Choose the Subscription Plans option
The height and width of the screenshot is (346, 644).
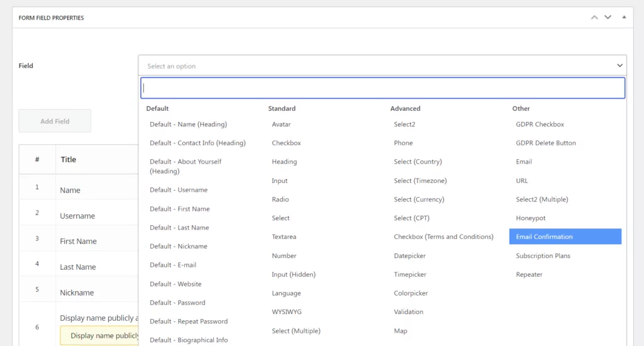click(543, 255)
